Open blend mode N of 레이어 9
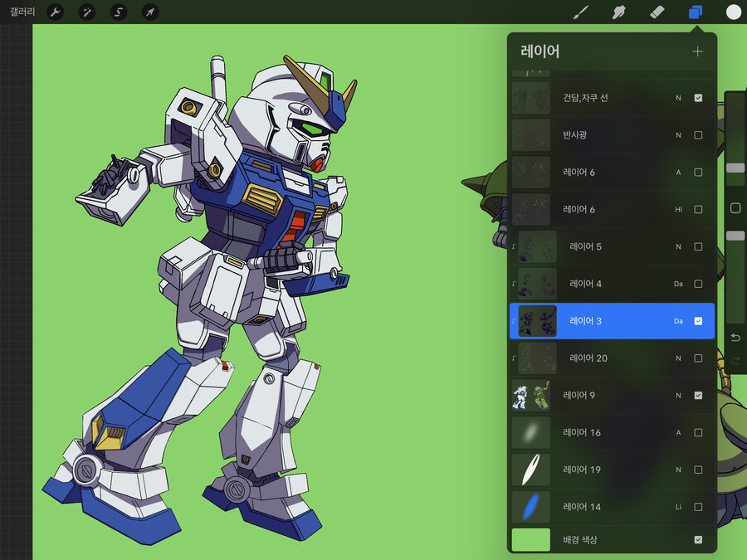747x560 pixels. tap(678, 395)
